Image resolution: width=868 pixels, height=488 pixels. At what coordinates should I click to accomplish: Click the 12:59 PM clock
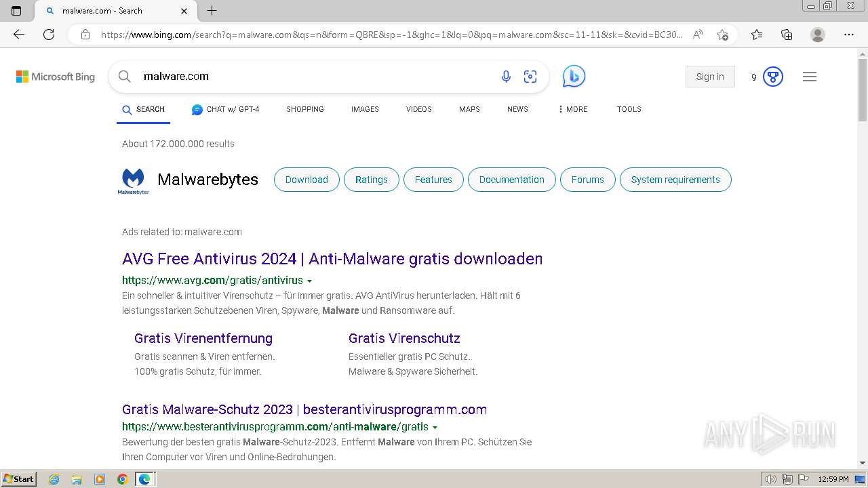pos(833,479)
